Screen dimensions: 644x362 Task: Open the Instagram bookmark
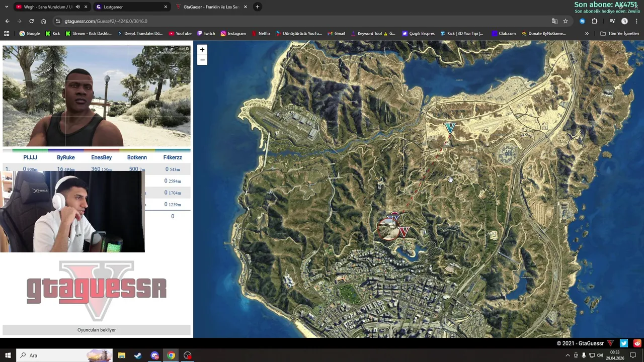[233, 34]
